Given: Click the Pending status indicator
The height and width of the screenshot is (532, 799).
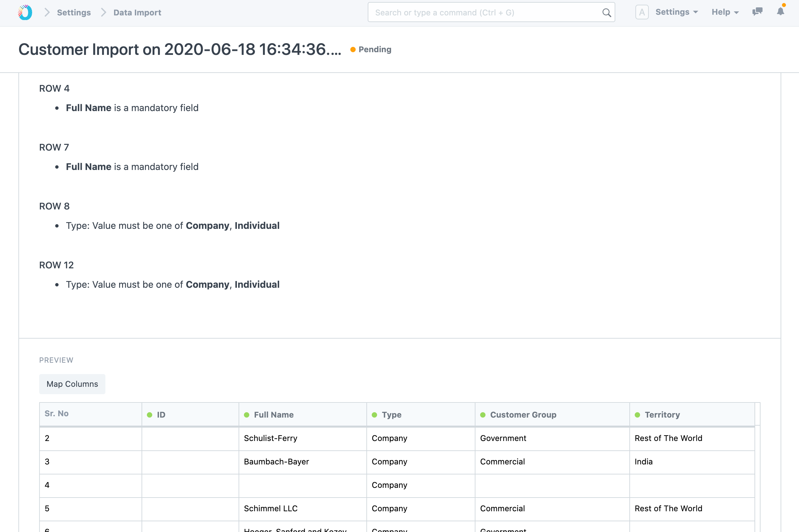Looking at the screenshot, I should click(x=370, y=50).
